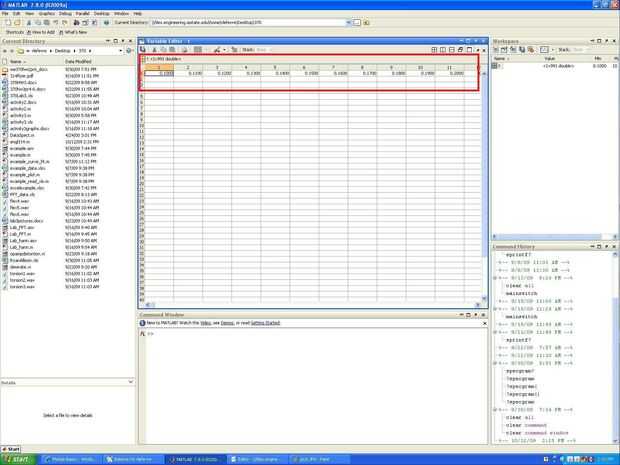Image resolution: width=620 pixels, height=465 pixels.
Task: Open the Current Directory address dropdown arrow
Action: point(348,23)
